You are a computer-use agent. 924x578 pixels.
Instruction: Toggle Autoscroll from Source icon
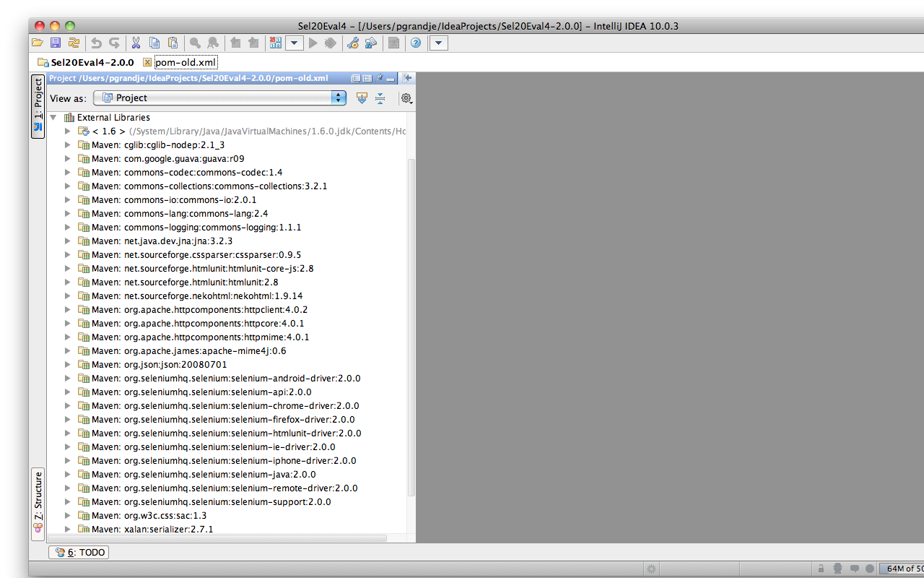click(x=362, y=98)
